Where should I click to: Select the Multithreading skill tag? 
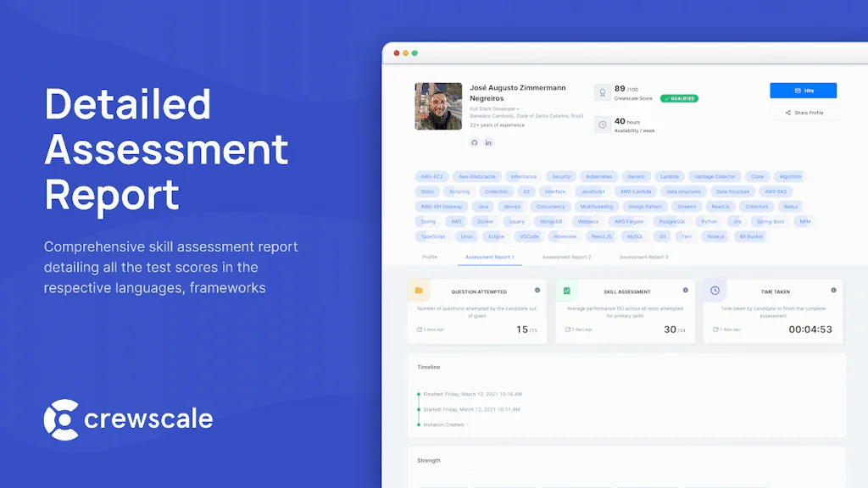[x=597, y=207]
